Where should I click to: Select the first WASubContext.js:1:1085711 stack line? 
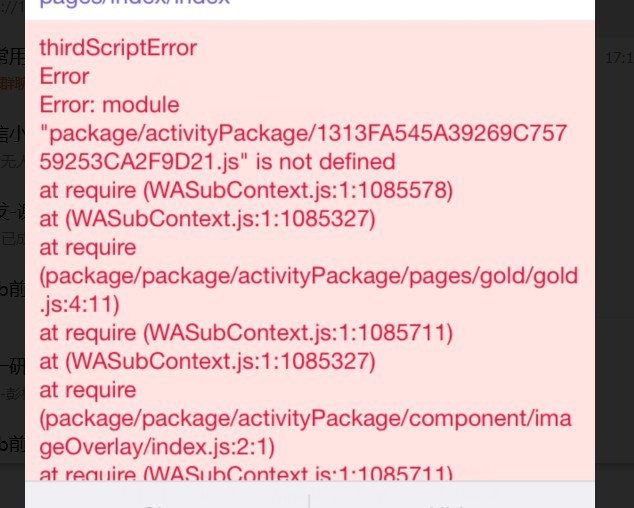click(246, 333)
